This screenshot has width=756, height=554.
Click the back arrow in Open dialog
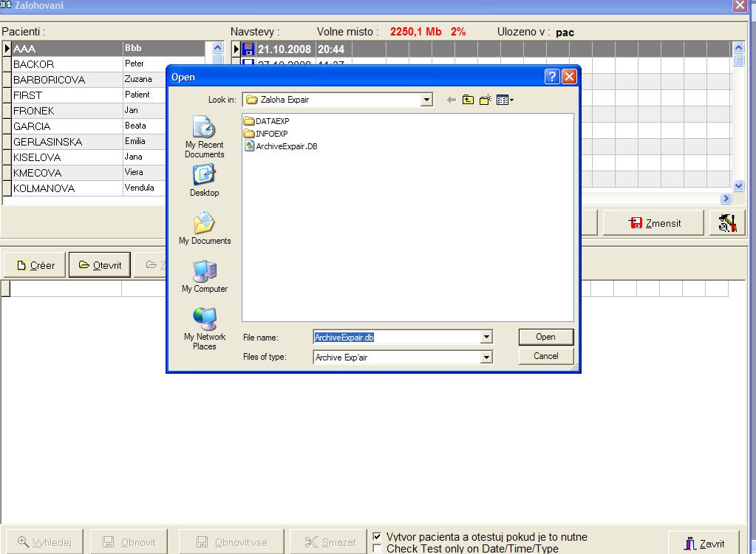[x=452, y=100]
